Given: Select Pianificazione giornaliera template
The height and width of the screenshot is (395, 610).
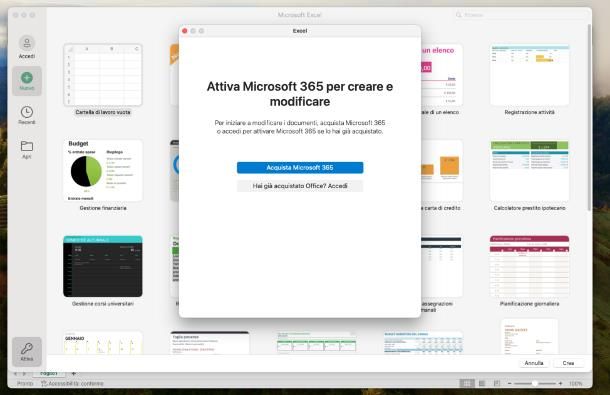Looking at the screenshot, I should click(529, 266).
